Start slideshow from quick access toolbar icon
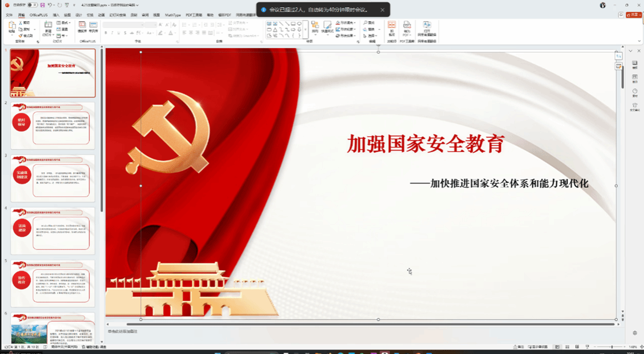This screenshot has width=644, height=354. click(x=67, y=5)
